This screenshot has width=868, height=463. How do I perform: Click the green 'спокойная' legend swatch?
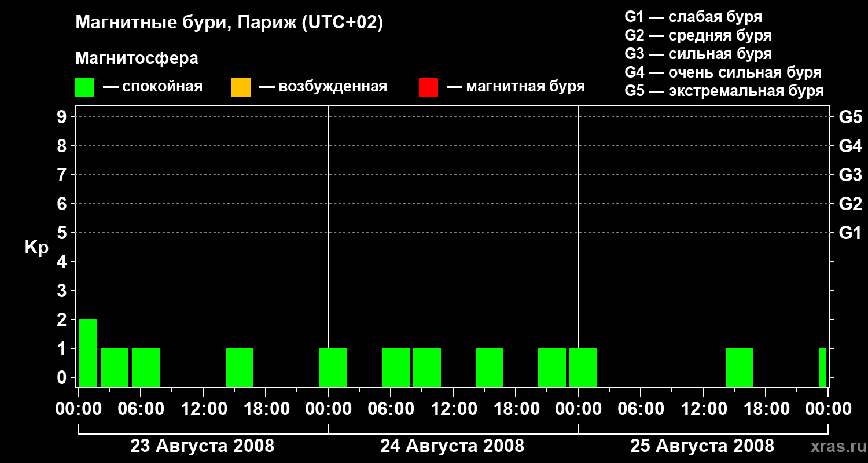tap(84, 87)
